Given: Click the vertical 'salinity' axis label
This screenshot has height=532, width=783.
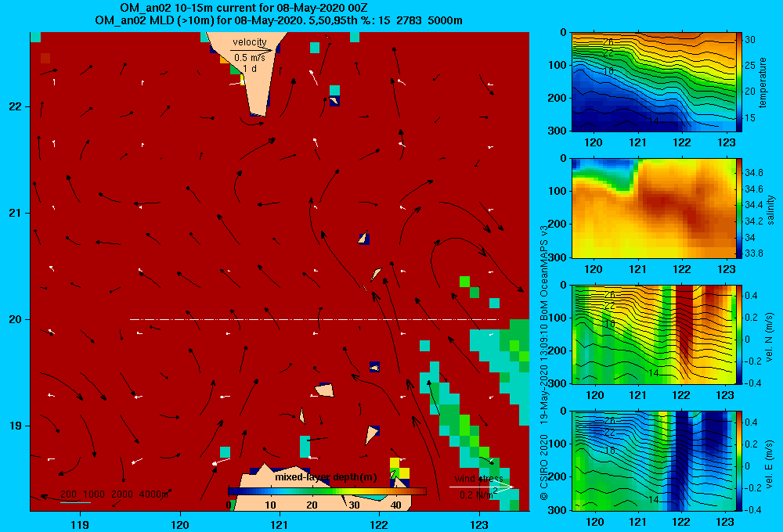Looking at the screenshot, I should point(770,210).
